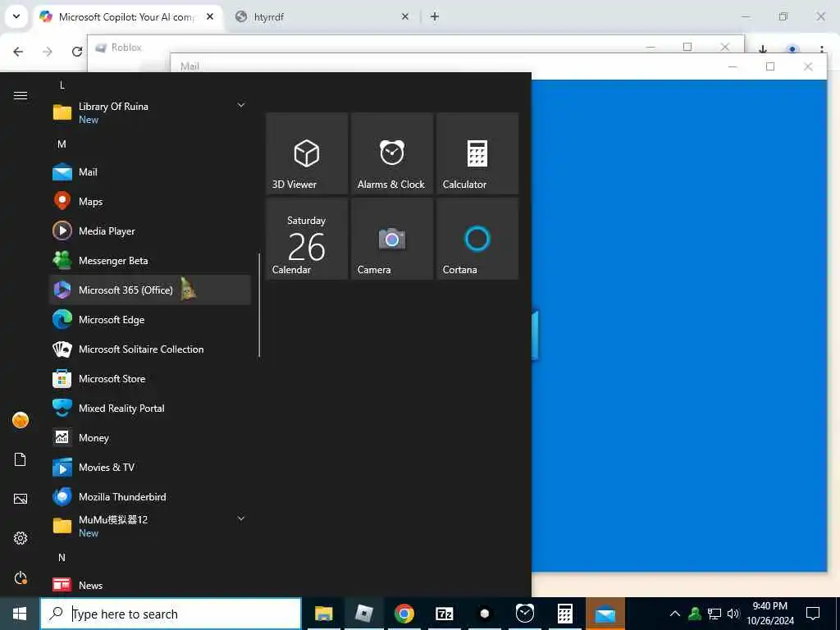Screen dimensions: 840x630
Task: Open Media Player in Start menu
Action: click(150, 231)
